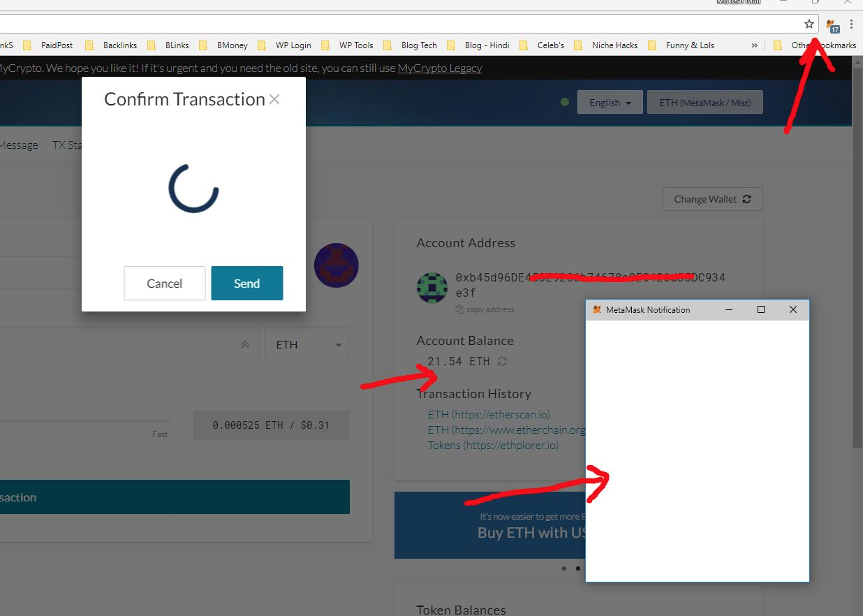Click the Send Transaction button bar

175,497
